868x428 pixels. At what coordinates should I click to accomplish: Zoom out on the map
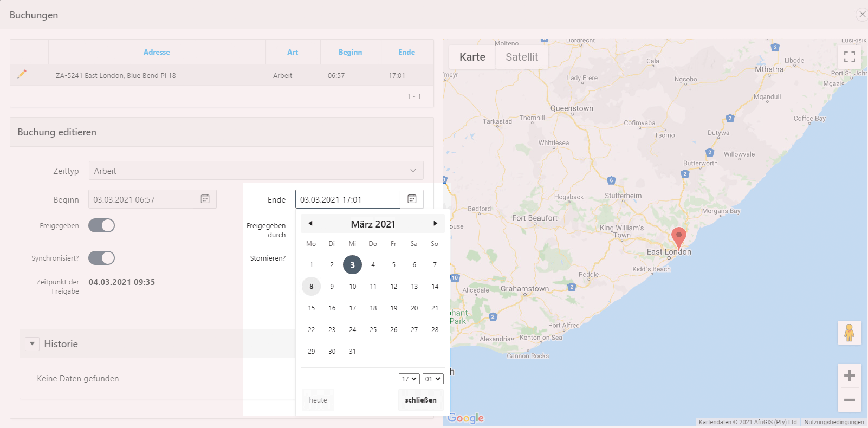(x=849, y=400)
